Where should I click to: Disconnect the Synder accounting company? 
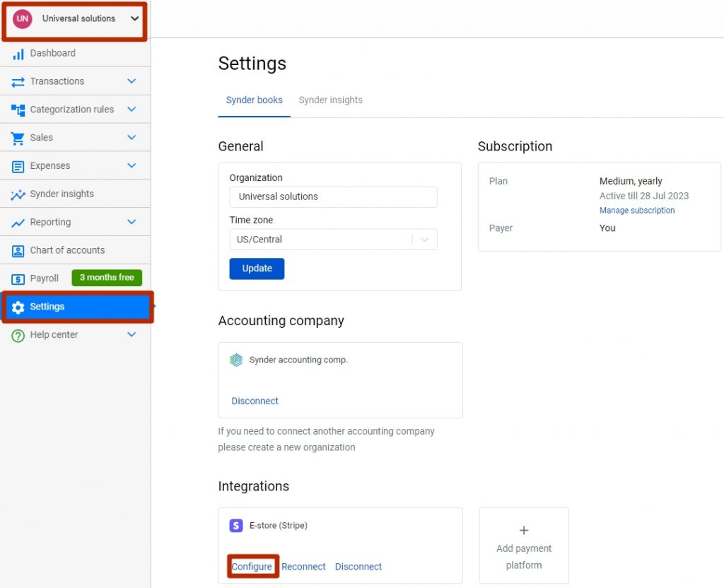tap(255, 401)
